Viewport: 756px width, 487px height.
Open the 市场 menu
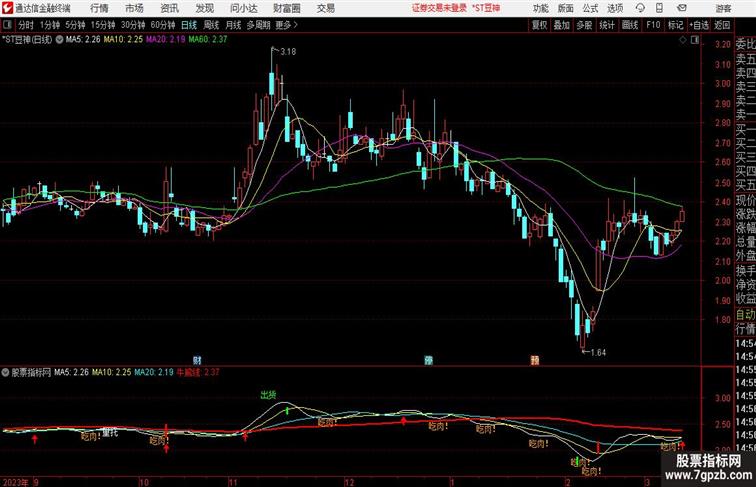(135, 8)
